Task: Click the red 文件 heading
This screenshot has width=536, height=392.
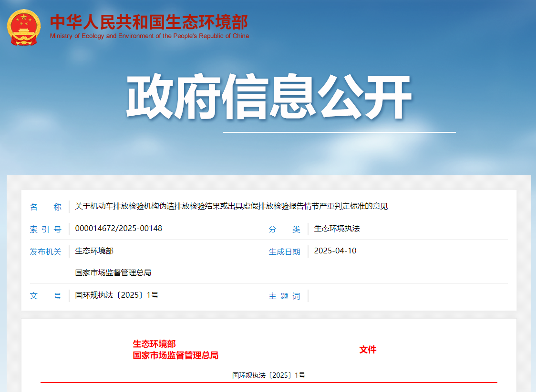Action: click(368, 350)
